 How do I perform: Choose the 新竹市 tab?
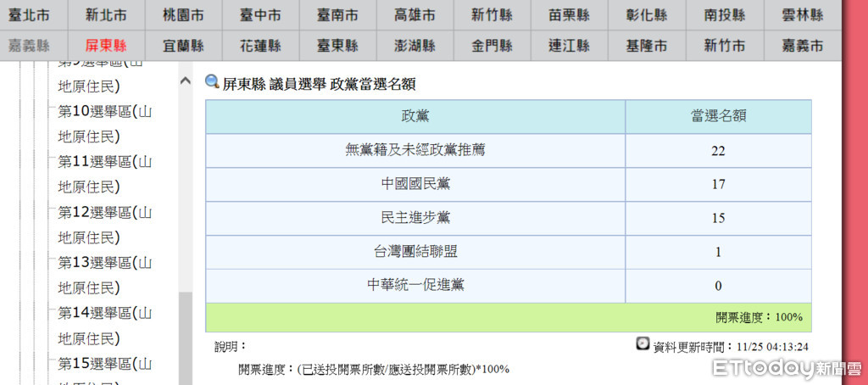(x=725, y=46)
